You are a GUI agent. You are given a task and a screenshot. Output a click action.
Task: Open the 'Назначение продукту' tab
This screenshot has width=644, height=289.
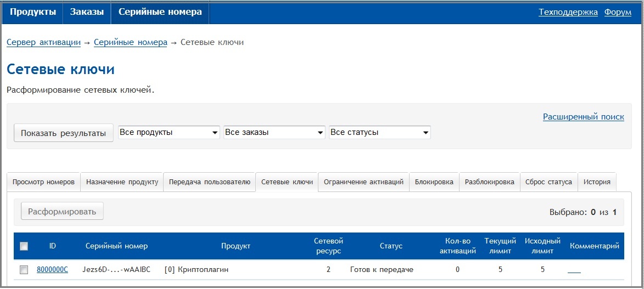[x=122, y=182]
